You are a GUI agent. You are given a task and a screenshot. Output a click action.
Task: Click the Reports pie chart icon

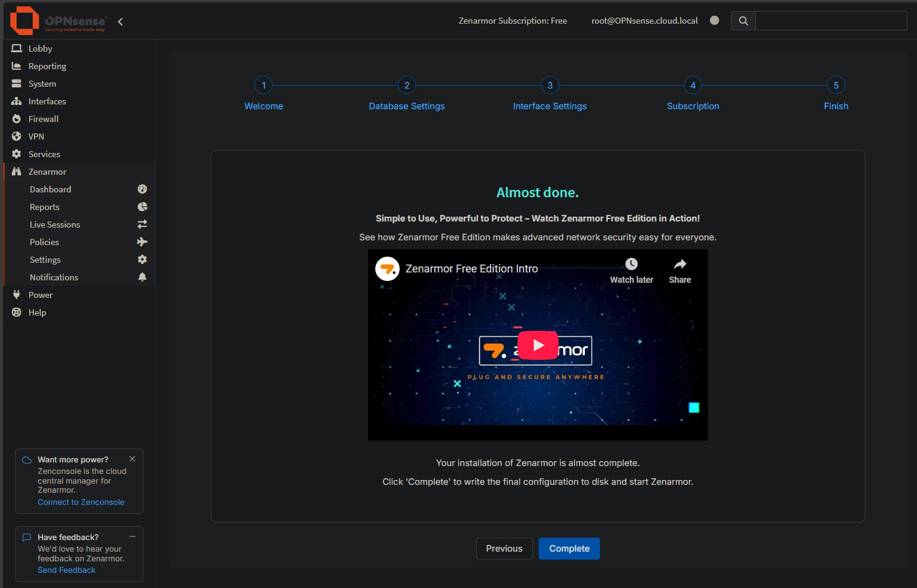pyautogui.click(x=142, y=207)
